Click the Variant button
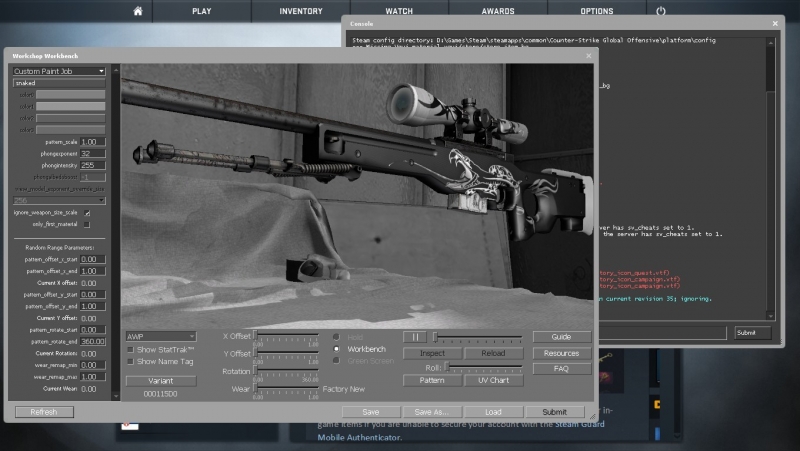Screen dimensions: 800x451 pyautogui.click(x=161, y=381)
